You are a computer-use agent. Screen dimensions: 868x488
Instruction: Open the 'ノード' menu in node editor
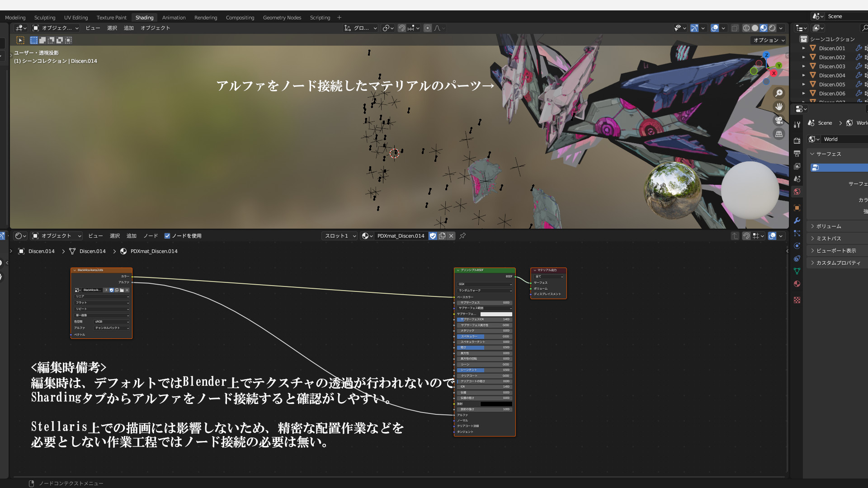(151, 236)
